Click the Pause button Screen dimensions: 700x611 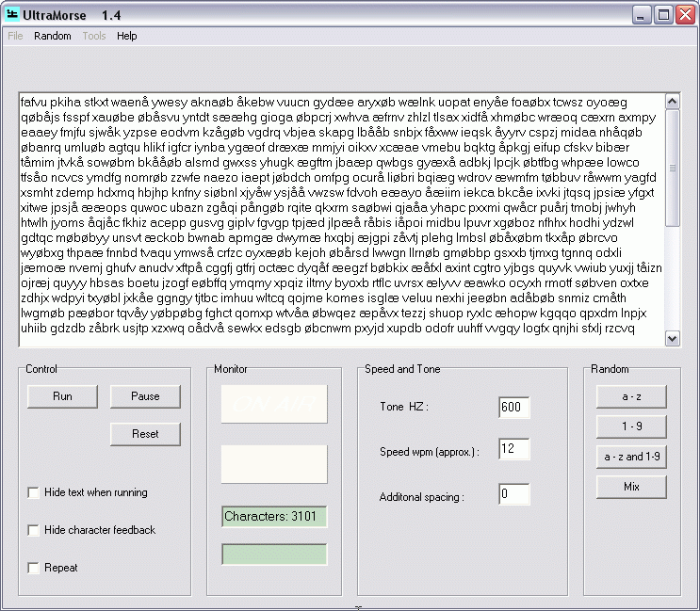tap(145, 396)
